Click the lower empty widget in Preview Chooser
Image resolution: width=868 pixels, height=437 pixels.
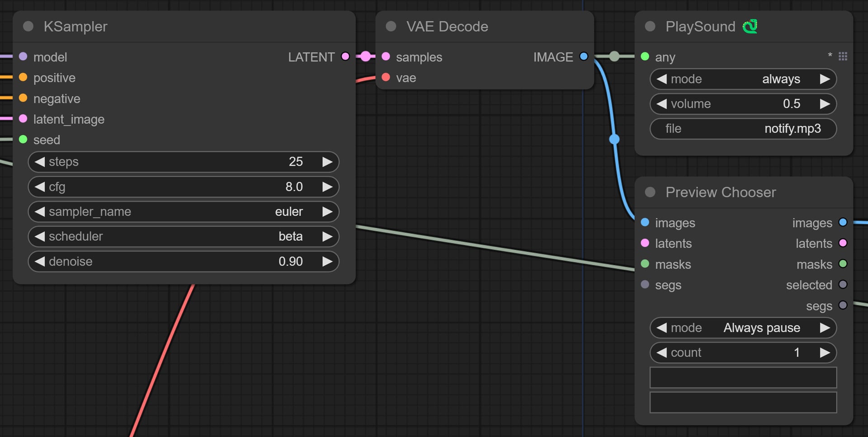743,402
